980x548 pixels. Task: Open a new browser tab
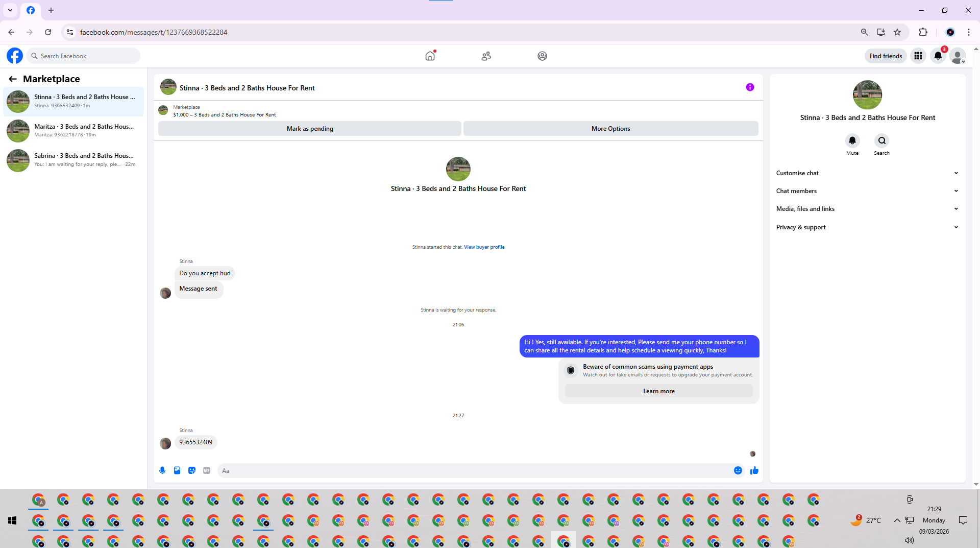pos(51,10)
